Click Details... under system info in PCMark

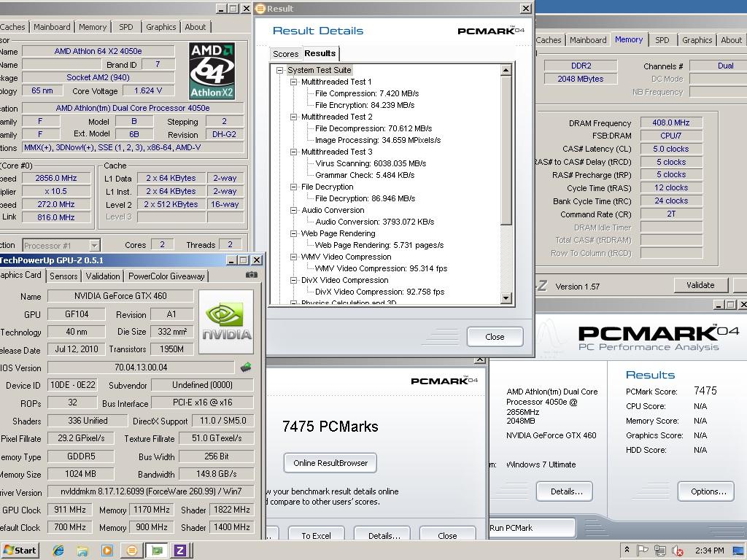[566, 491]
